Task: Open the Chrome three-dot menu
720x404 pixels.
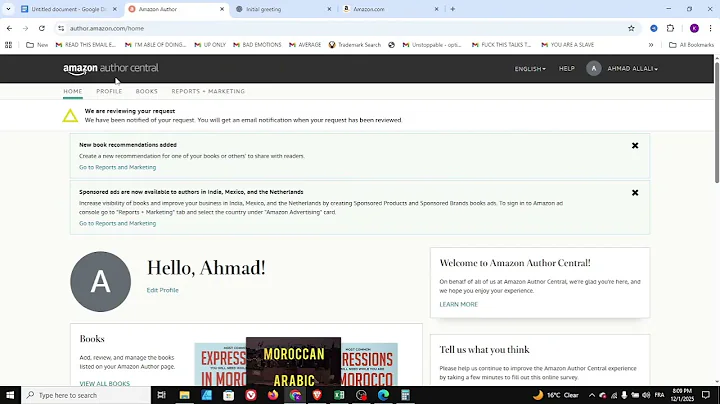Action: click(x=710, y=28)
